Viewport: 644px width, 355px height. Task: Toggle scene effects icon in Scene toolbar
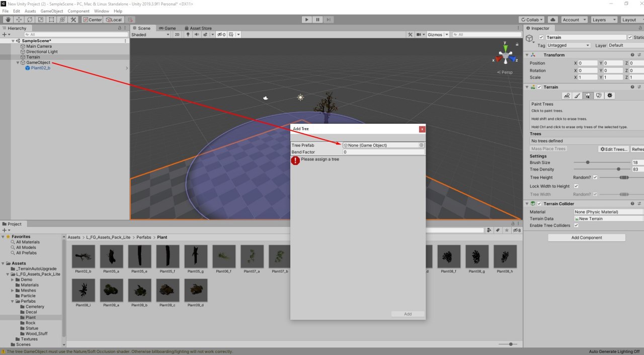pyautogui.click(x=206, y=35)
